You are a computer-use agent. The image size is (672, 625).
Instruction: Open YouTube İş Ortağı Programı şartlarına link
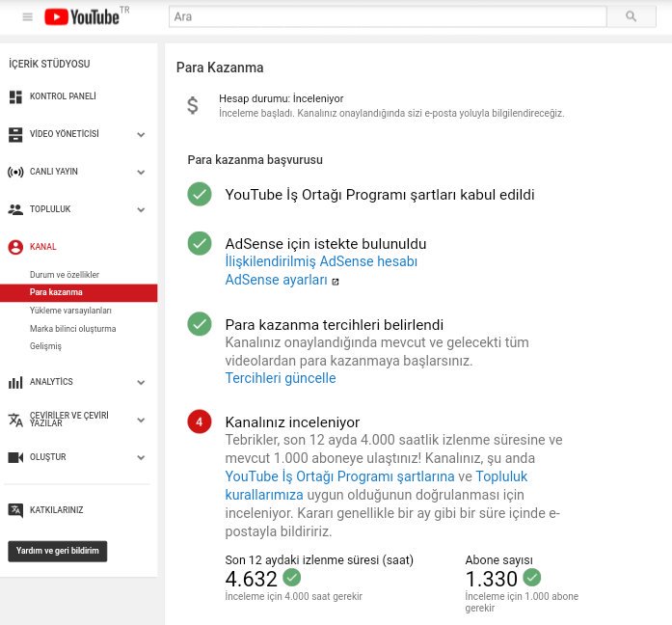(x=339, y=476)
